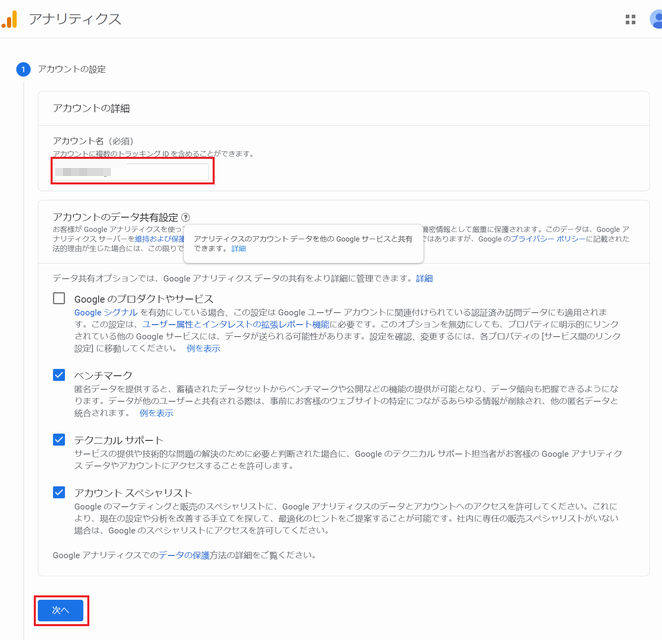
Task: Click the アカウントの設定 step label
Action: [x=72, y=69]
